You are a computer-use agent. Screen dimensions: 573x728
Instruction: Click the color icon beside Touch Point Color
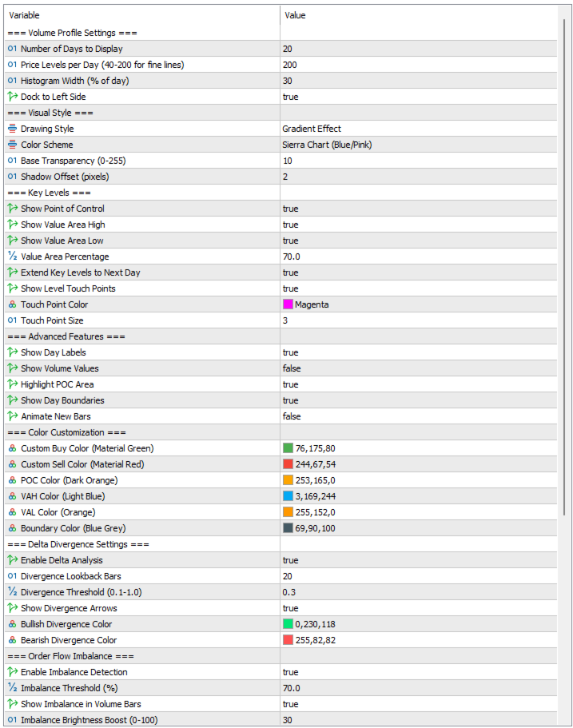pos(12,304)
